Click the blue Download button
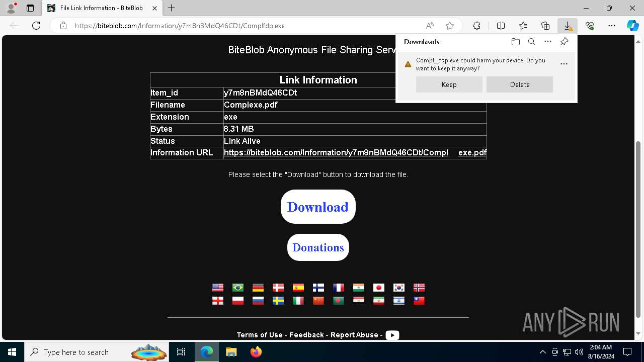This screenshot has height=362, width=644. pyautogui.click(x=318, y=207)
